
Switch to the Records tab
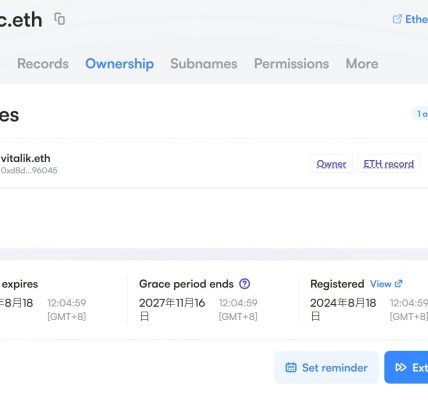(x=43, y=64)
